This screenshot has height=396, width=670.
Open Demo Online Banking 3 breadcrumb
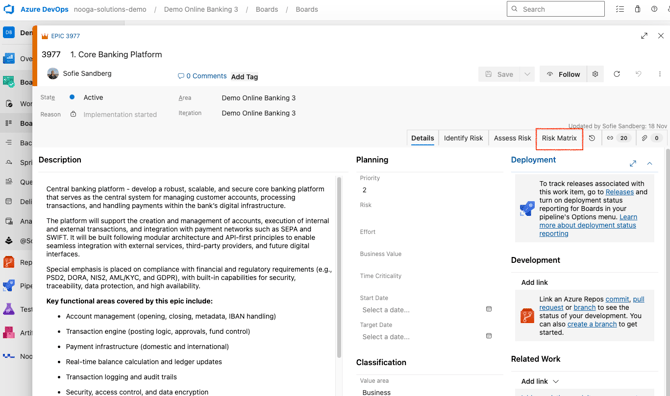click(x=201, y=9)
